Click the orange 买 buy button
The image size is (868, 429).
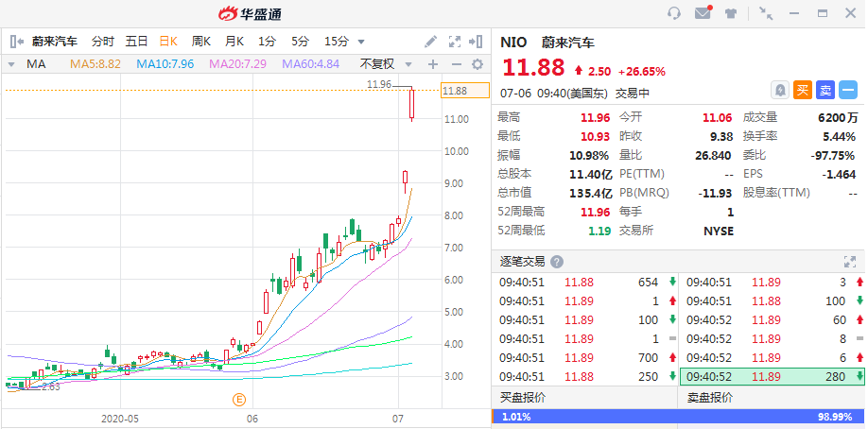click(x=803, y=90)
